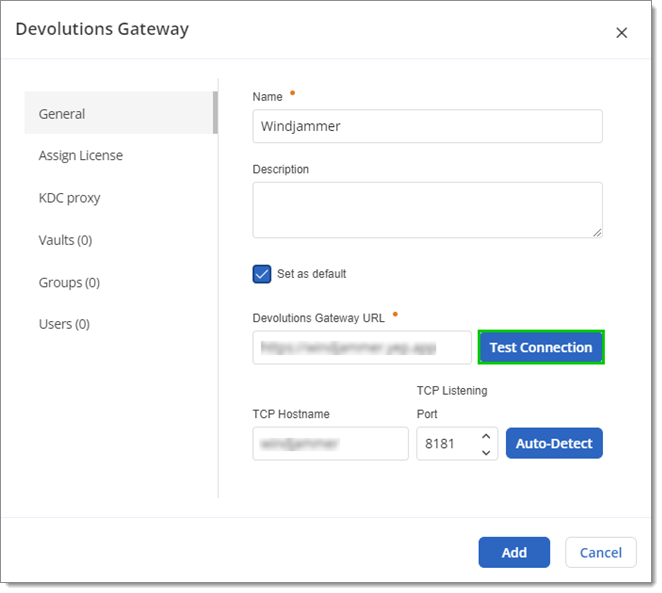
Task: Cancel the gateway dialog
Action: tap(600, 552)
